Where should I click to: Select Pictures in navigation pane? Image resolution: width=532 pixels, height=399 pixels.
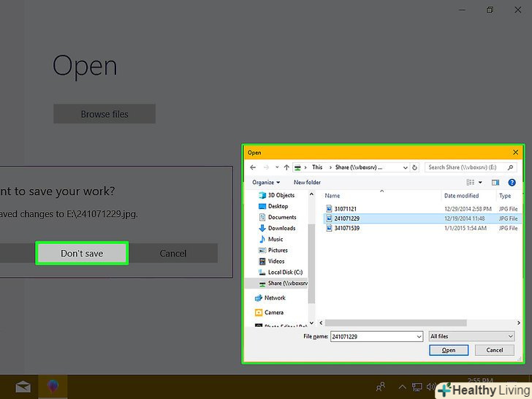tap(273, 250)
